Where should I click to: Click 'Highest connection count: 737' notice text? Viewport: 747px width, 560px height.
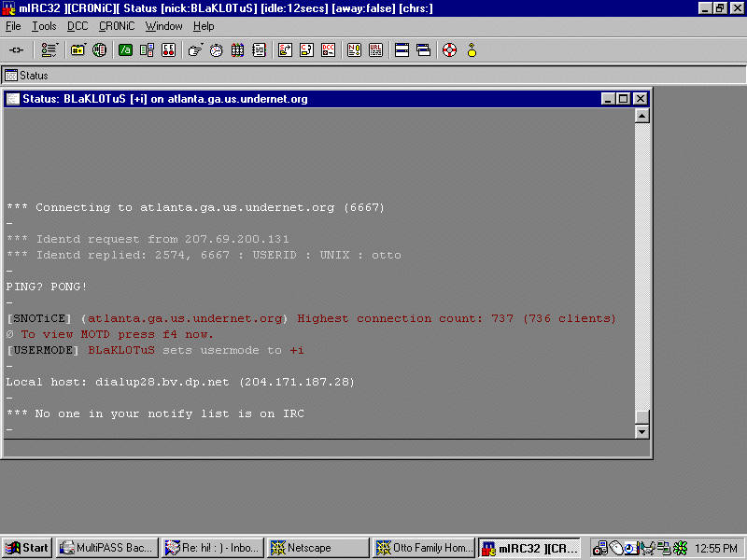405,318
